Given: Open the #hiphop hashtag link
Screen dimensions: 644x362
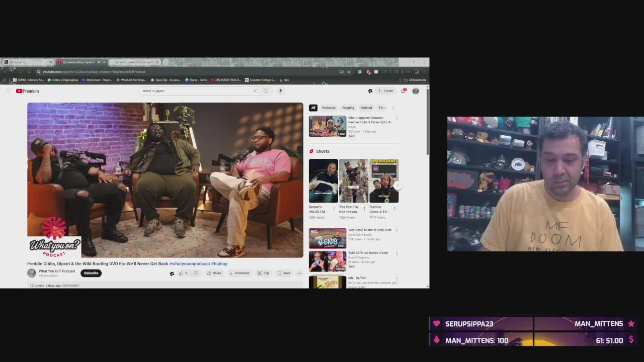Looking at the screenshot, I should pos(219,263).
